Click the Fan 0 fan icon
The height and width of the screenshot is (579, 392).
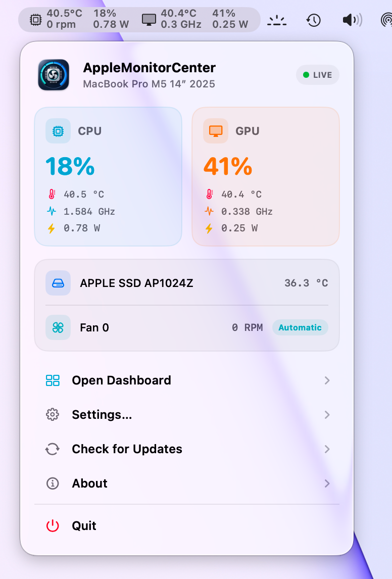58,327
